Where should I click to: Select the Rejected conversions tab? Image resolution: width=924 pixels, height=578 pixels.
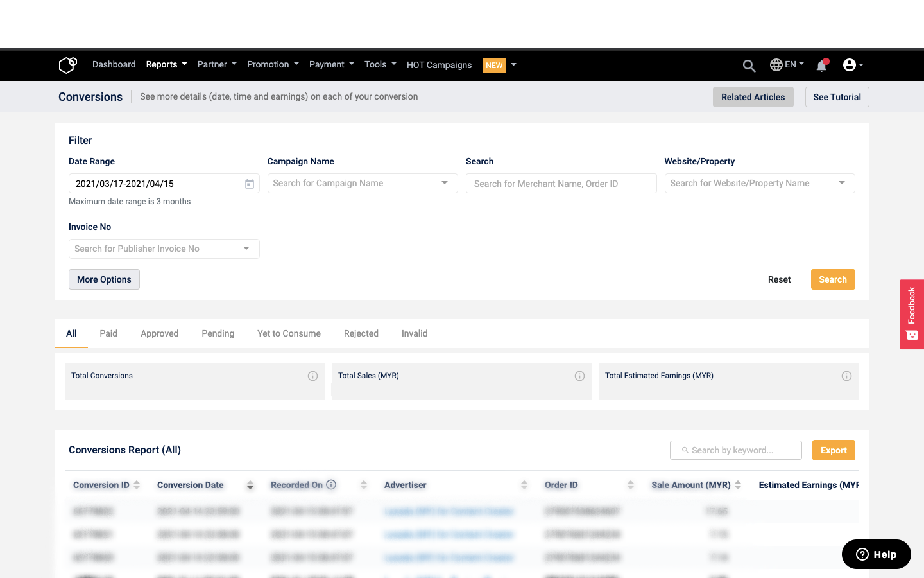[x=361, y=333]
